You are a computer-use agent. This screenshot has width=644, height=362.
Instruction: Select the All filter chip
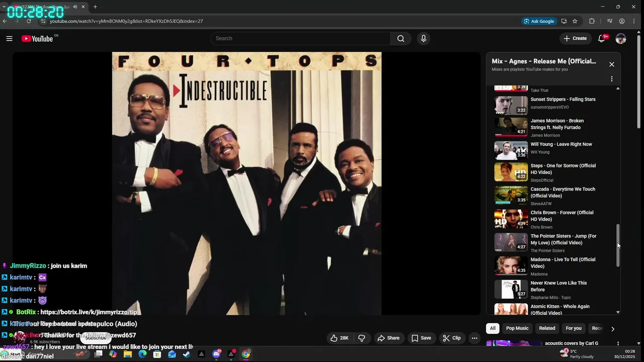pos(493,328)
